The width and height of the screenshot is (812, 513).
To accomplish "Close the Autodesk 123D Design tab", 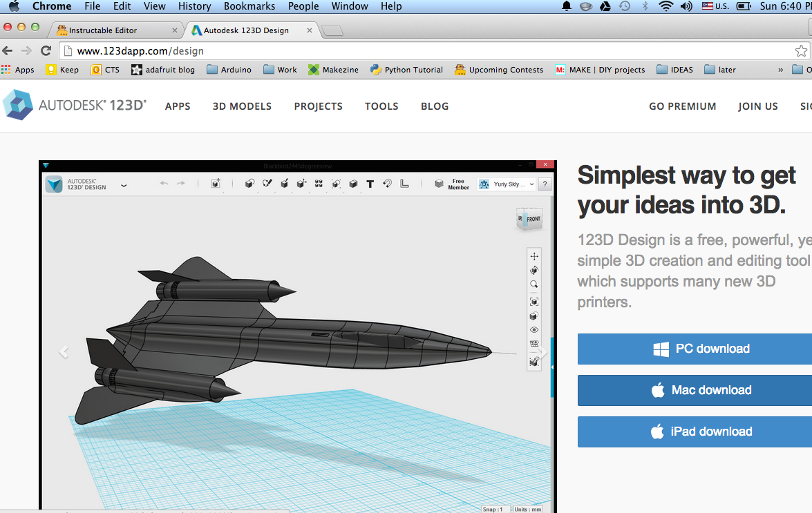I will tap(309, 30).
